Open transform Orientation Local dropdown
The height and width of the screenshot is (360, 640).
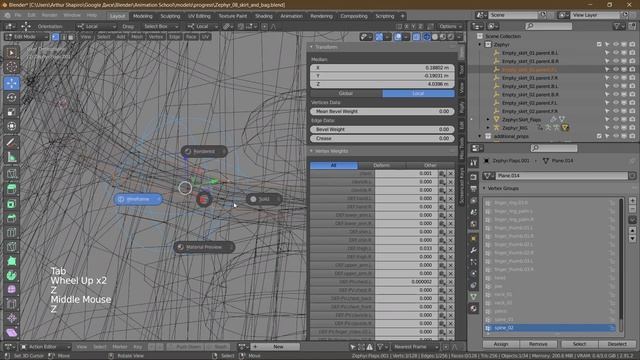click(x=96, y=27)
